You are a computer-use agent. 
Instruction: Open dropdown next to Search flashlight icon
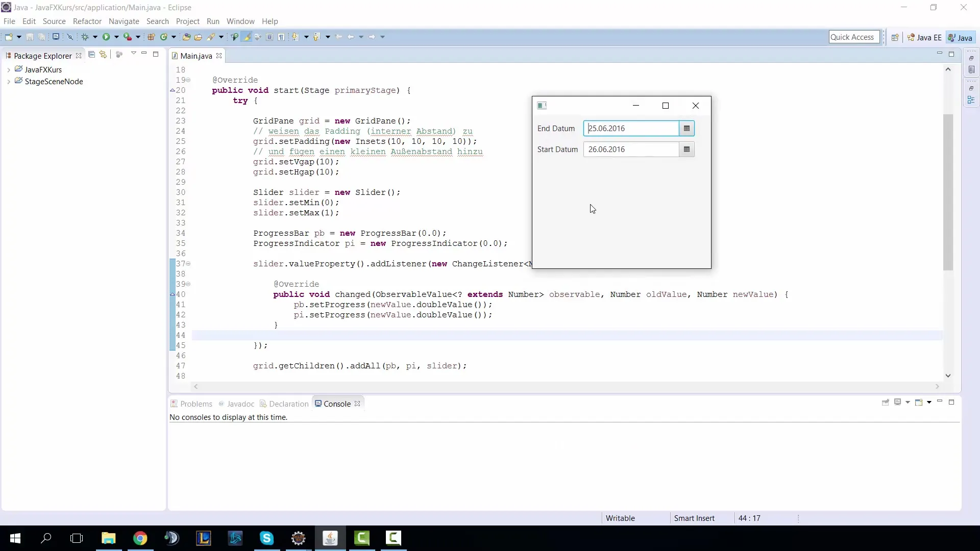(x=221, y=37)
